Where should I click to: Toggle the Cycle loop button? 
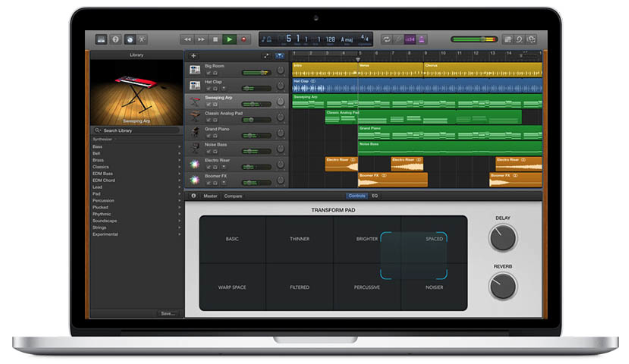(386, 39)
